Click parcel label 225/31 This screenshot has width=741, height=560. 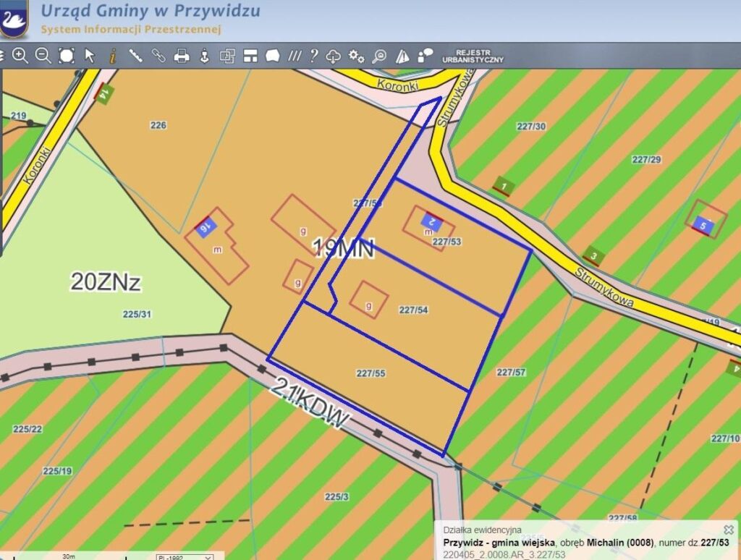click(137, 314)
